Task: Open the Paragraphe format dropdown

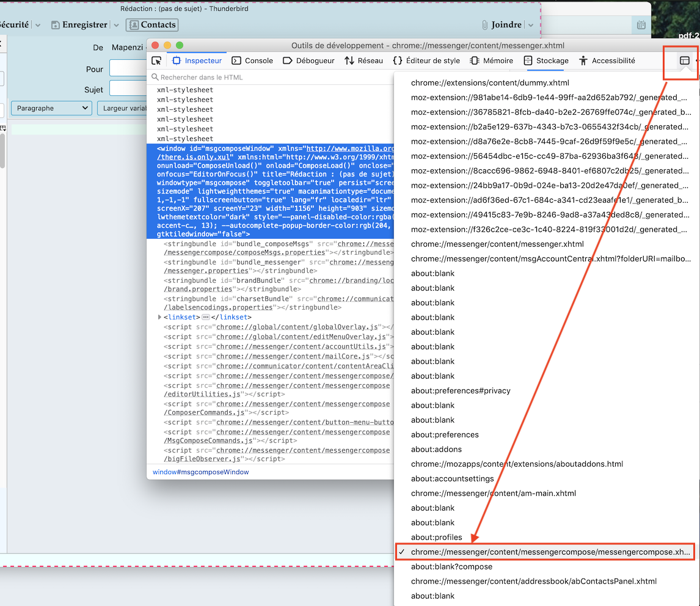Action: tap(51, 108)
